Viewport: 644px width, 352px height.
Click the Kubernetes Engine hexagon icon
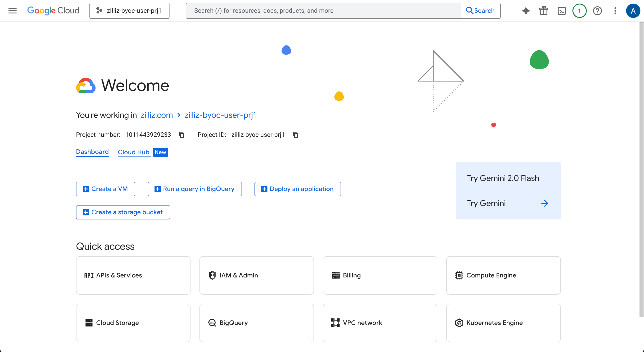pyautogui.click(x=459, y=323)
